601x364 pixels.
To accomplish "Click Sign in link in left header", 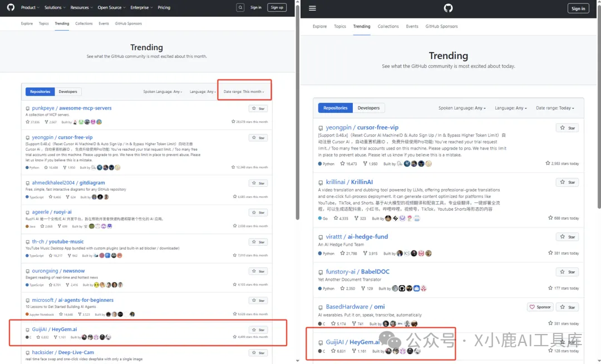I will point(255,7).
